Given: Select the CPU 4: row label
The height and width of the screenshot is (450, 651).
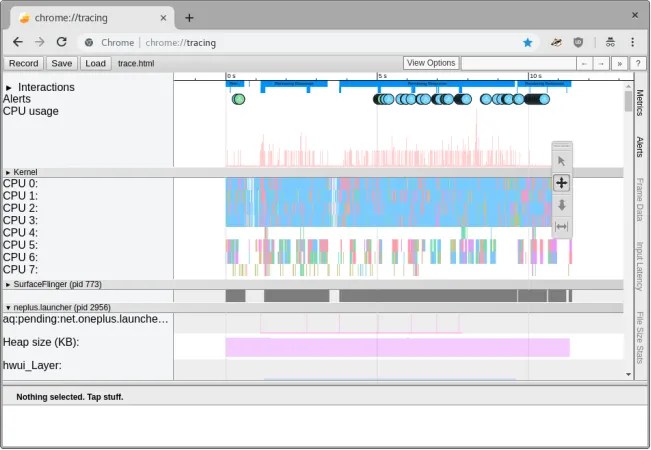Looking at the screenshot, I should pos(20,232).
